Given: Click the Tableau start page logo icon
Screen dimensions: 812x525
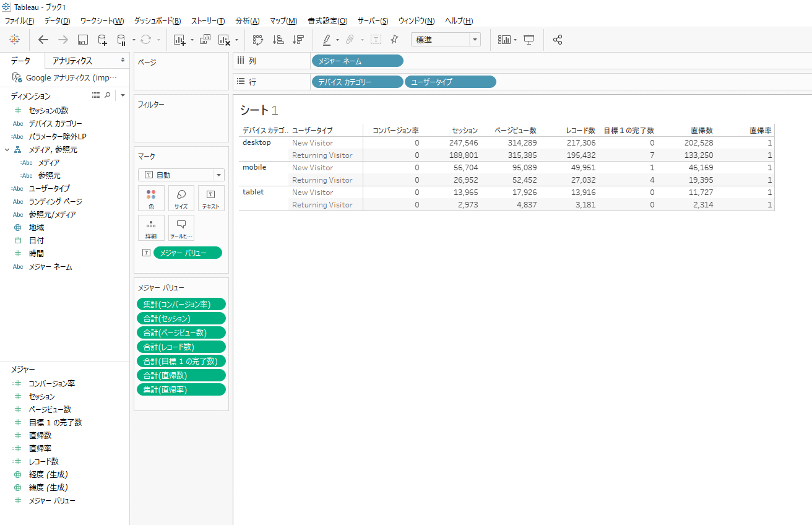Looking at the screenshot, I should pyautogui.click(x=15, y=40).
